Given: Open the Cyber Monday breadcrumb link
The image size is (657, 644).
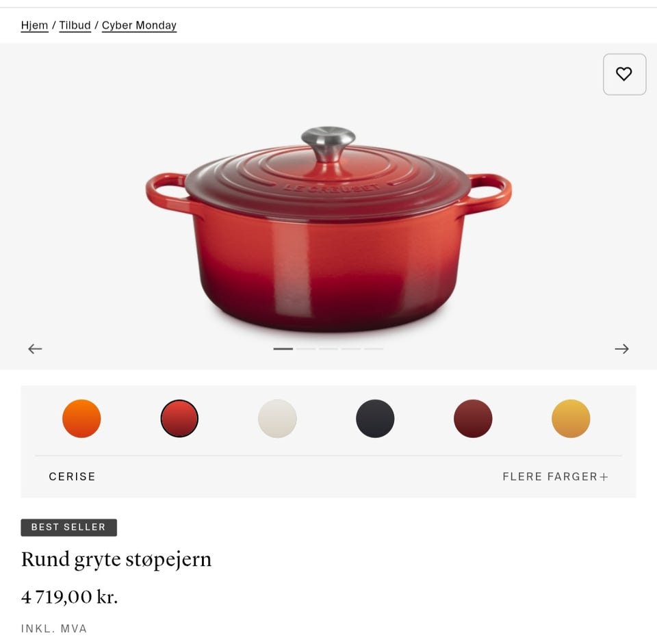Looking at the screenshot, I should pyautogui.click(x=139, y=25).
